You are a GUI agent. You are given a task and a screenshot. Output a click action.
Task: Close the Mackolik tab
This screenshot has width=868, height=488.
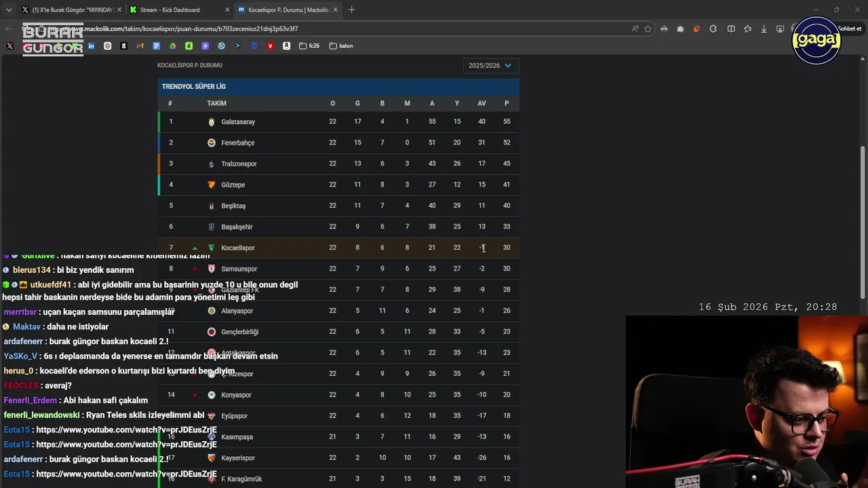tap(335, 9)
